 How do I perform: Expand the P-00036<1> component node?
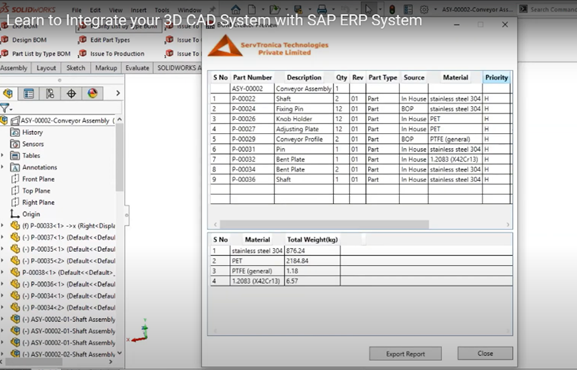pyautogui.click(x=3, y=284)
